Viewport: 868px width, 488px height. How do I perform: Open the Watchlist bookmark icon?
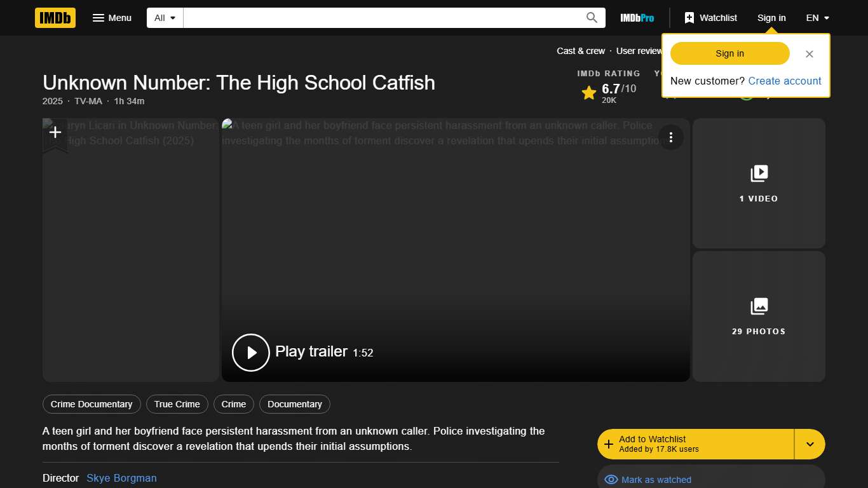(689, 17)
